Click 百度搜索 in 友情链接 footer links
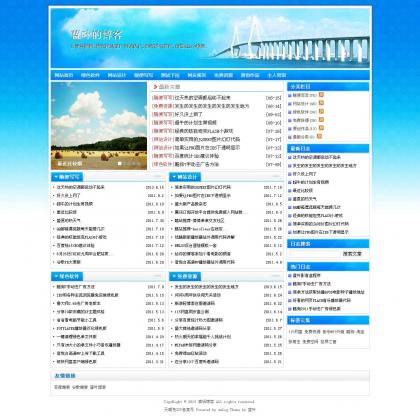 [62, 387]
